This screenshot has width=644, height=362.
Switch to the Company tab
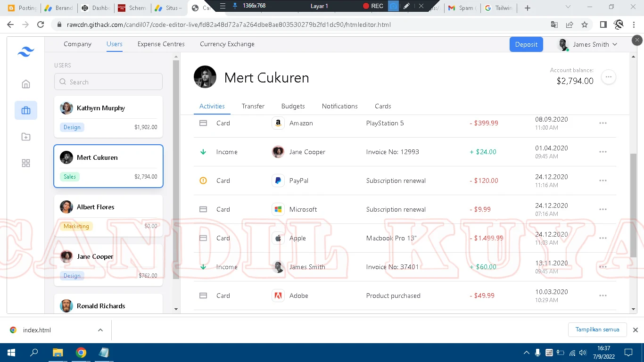click(77, 44)
